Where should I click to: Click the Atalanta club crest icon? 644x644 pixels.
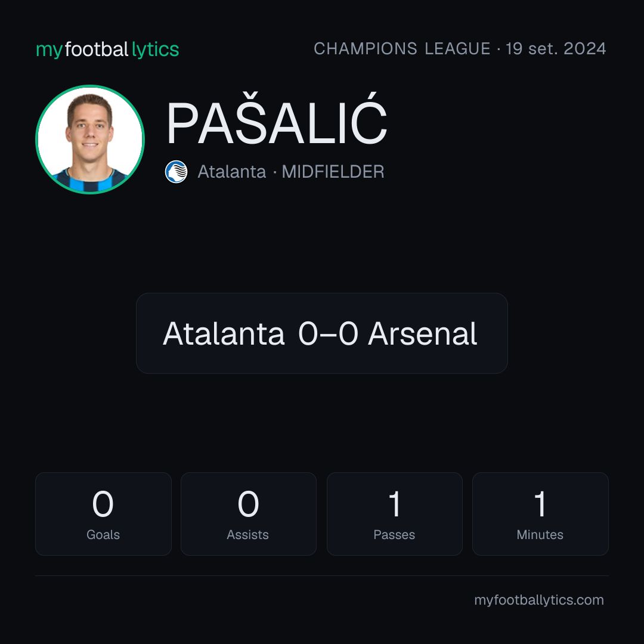(x=176, y=172)
